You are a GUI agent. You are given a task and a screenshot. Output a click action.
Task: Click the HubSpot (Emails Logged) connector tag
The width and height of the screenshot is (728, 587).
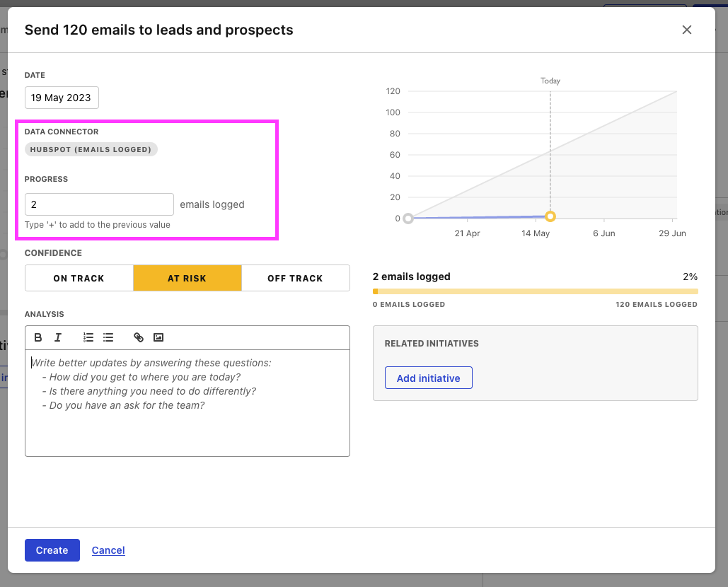91,150
